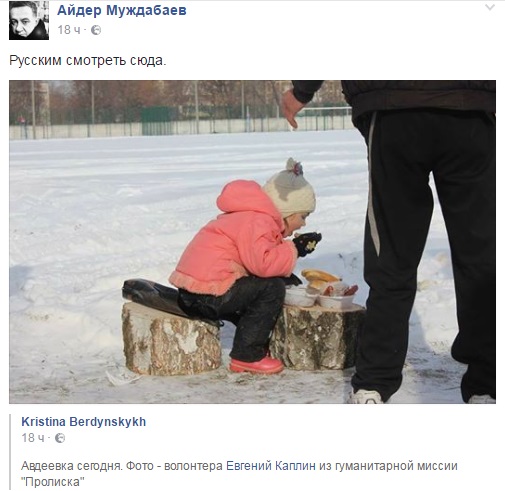
Task: Click the top post's 18 ч timestamp
Action: click(x=69, y=30)
